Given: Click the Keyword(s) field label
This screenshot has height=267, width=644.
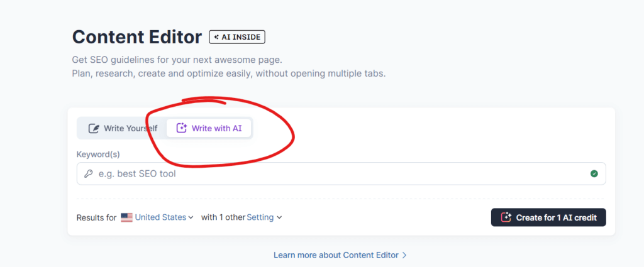Looking at the screenshot, I should click(x=98, y=154).
